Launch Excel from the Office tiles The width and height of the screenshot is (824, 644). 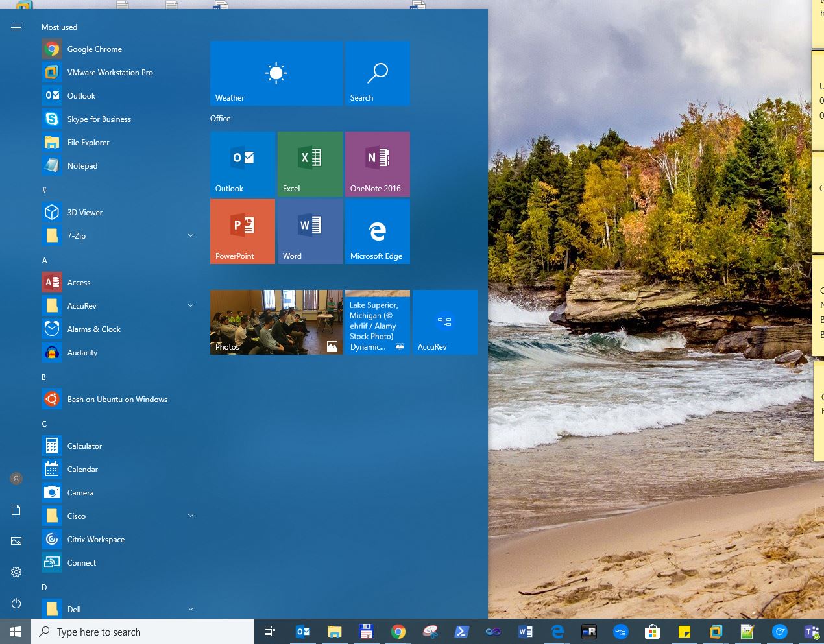(x=309, y=164)
